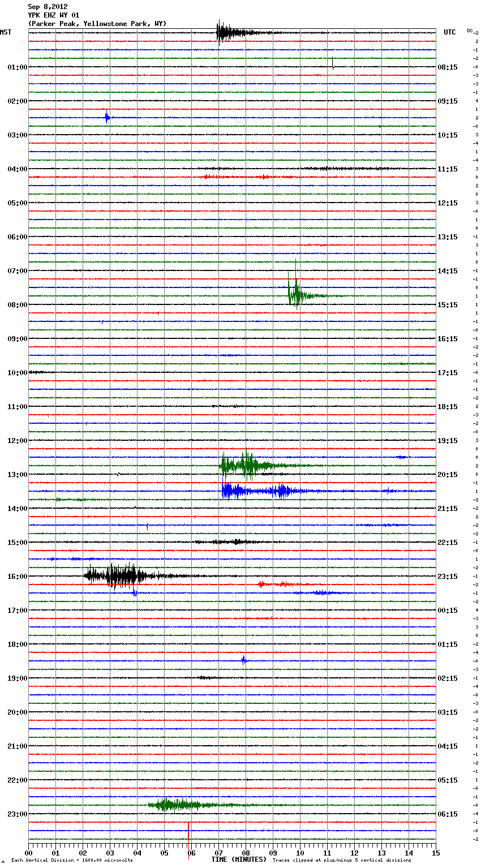The width and height of the screenshot is (481, 868).
Task: Click the x-axis minute tick label 05
Action: click(164, 853)
